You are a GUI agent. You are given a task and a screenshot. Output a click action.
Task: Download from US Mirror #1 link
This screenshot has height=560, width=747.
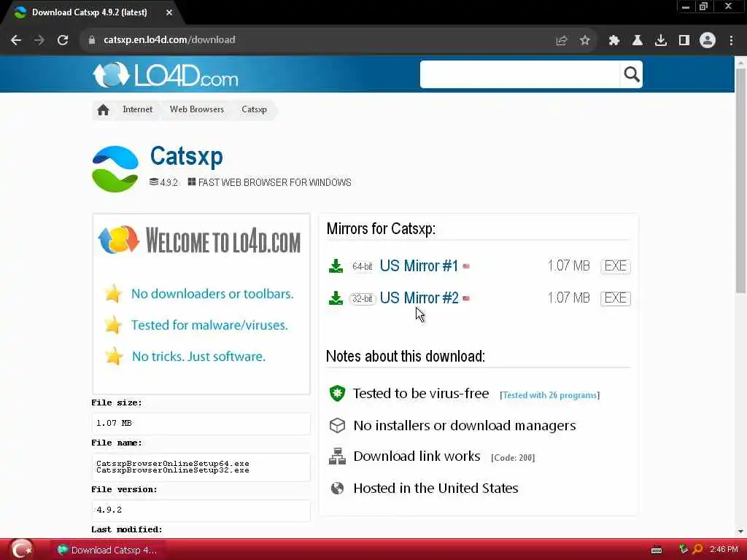(419, 265)
